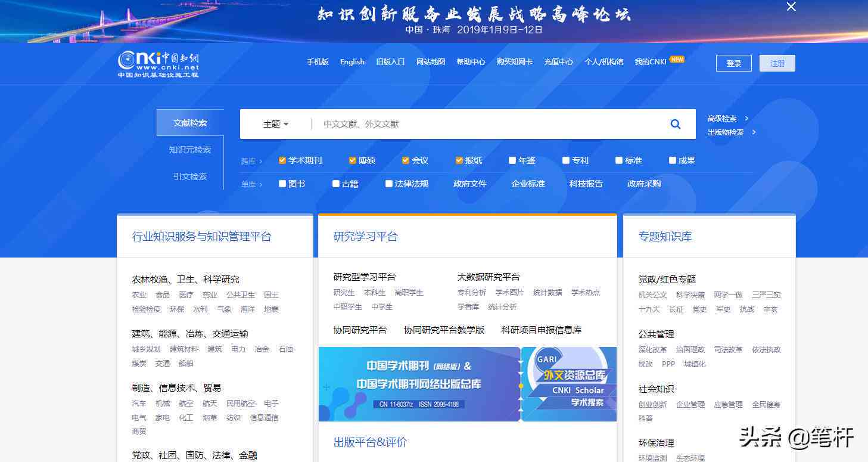Screen dimensions: 868x462
Task: Open 个人/机构馆 in navigation
Action: click(603, 62)
